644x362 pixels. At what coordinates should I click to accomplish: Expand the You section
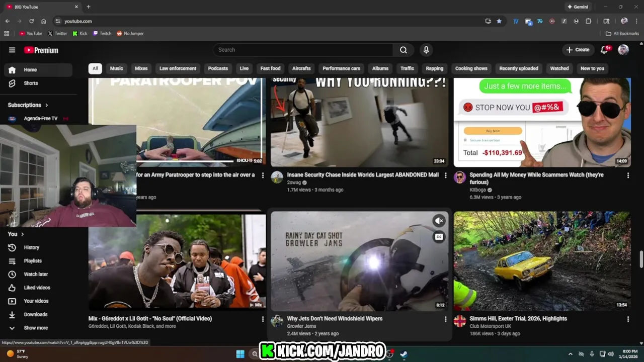[16, 234]
